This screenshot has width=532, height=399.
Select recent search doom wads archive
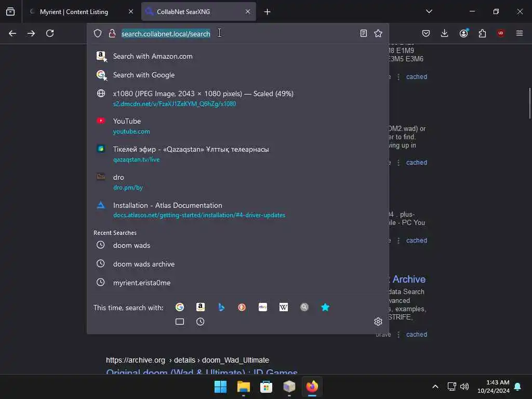click(x=238, y=264)
